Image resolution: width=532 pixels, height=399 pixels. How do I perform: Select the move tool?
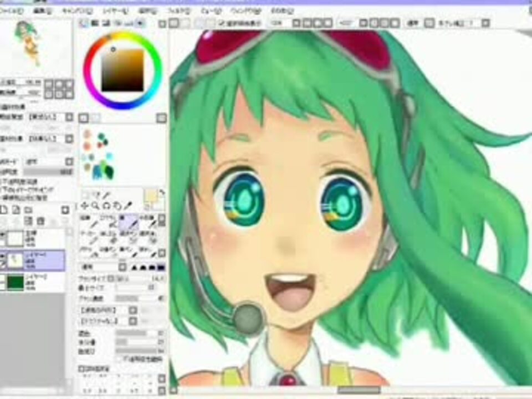click(84, 206)
